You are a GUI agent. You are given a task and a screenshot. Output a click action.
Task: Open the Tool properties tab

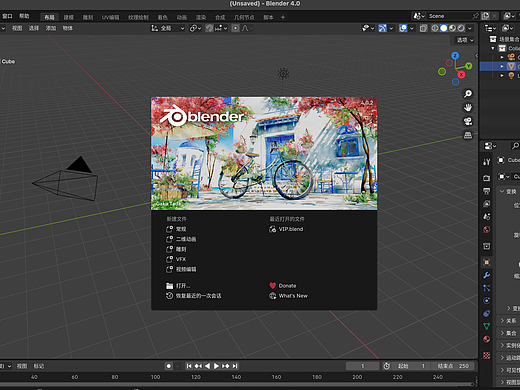tap(487, 162)
